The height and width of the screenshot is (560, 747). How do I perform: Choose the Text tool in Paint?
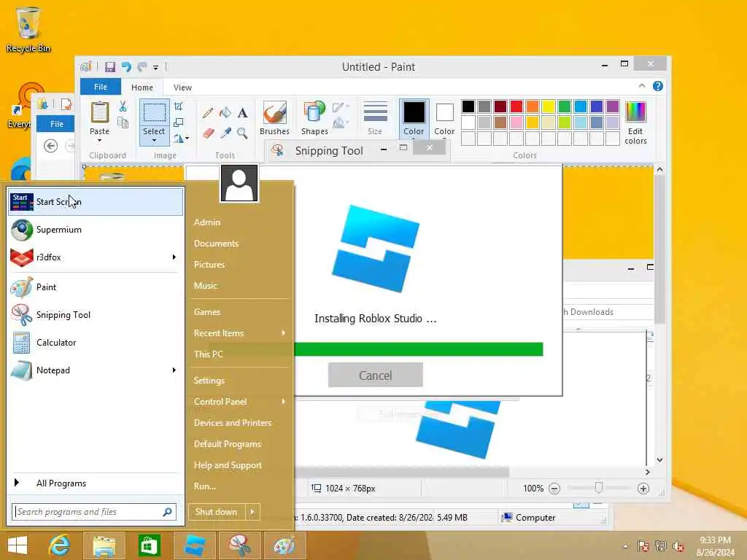point(242,113)
